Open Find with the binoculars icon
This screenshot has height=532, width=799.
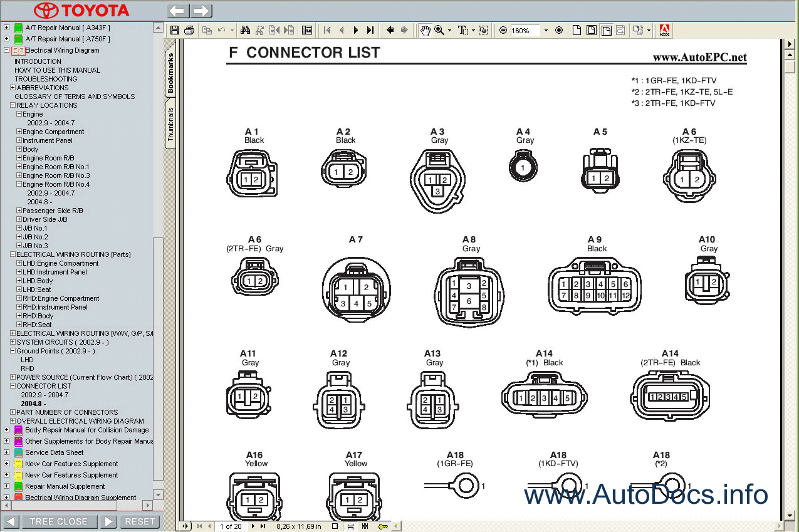coord(245,30)
